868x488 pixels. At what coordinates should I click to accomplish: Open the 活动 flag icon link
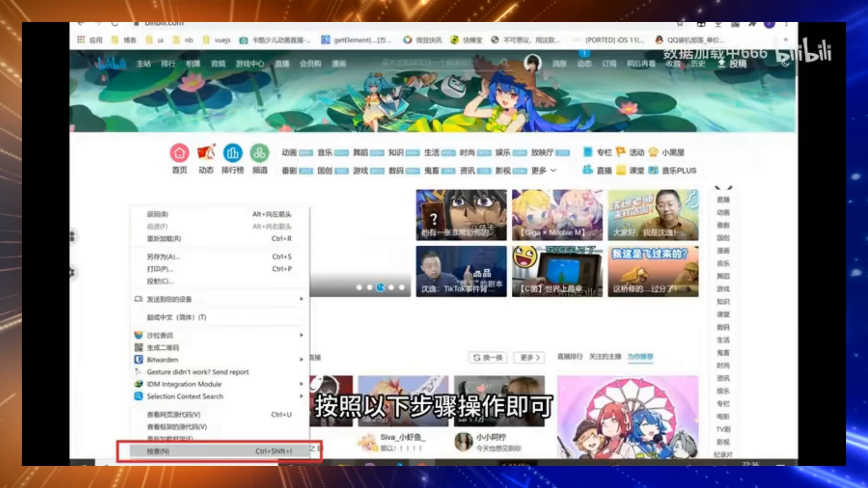pyautogui.click(x=630, y=152)
